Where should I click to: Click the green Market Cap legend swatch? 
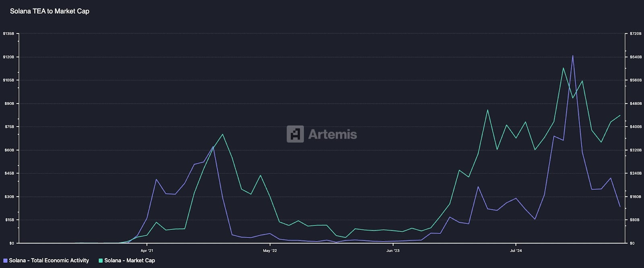[101, 260]
